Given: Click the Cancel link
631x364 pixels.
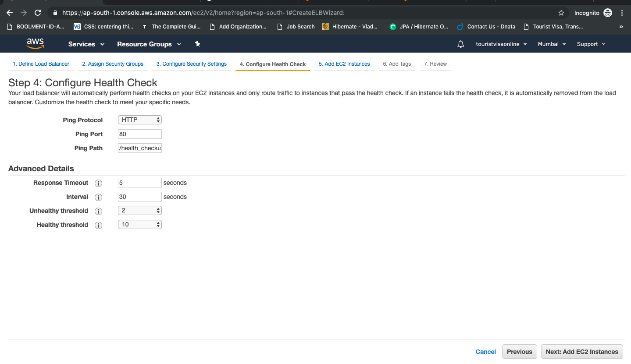Looking at the screenshot, I should (485, 352).
